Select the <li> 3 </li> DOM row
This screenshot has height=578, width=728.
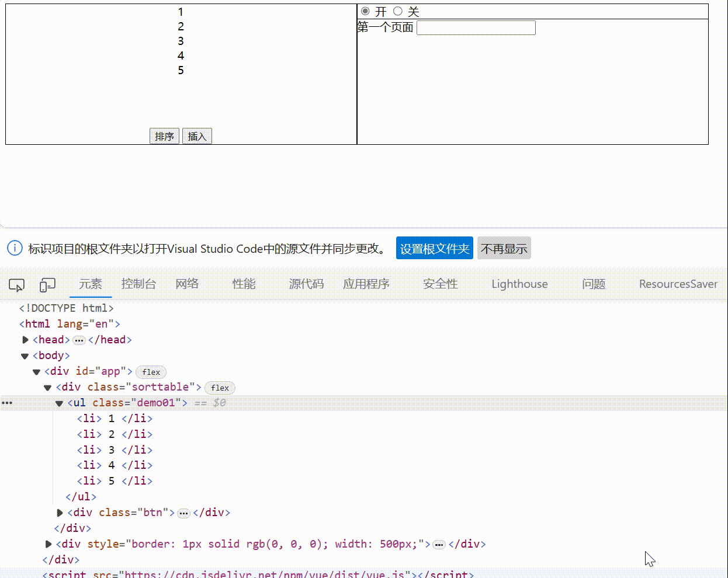[x=115, y=450]
